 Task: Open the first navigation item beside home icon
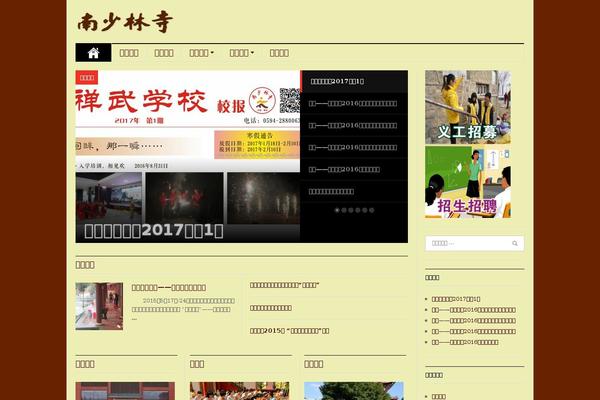click(129, 53)
